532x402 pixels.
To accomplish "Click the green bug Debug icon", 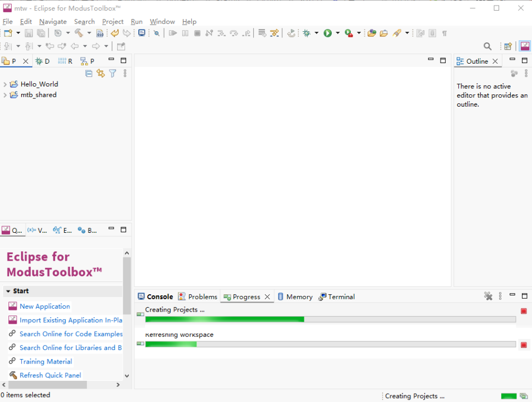I will (x=306, y=33).
